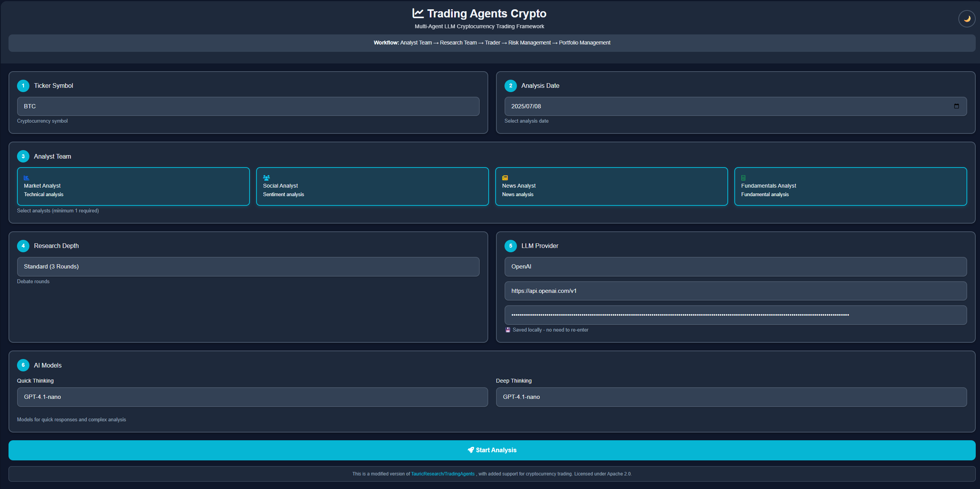Screen dimensions: 980x489
Task: Click 'Saved locally - no need to re-enter'
Action: (x=551, y=330)
